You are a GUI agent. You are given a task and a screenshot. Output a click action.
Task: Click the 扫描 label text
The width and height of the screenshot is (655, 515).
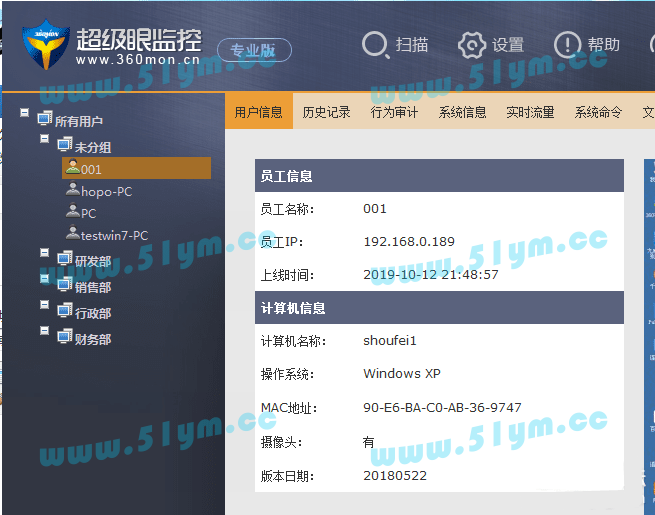click(x=412, y=45)
